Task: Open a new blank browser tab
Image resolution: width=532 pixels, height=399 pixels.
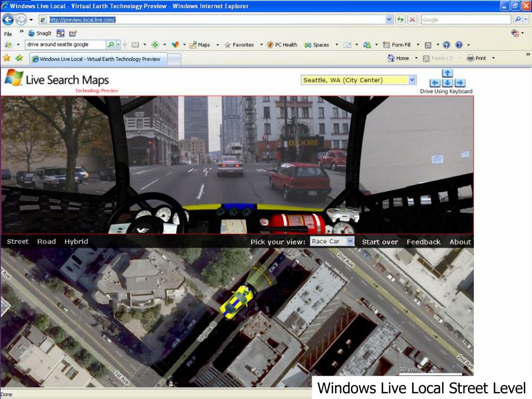Action: (174, 59)
